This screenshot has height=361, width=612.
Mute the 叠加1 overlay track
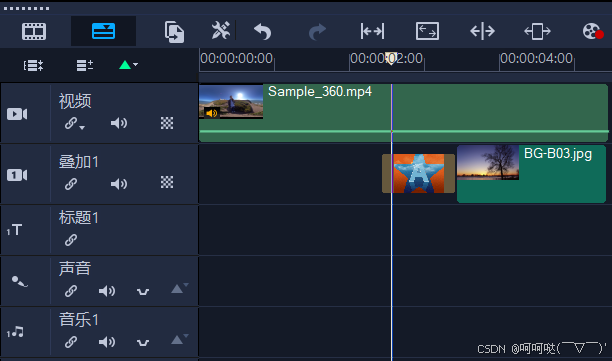click(x=119, y=184)
